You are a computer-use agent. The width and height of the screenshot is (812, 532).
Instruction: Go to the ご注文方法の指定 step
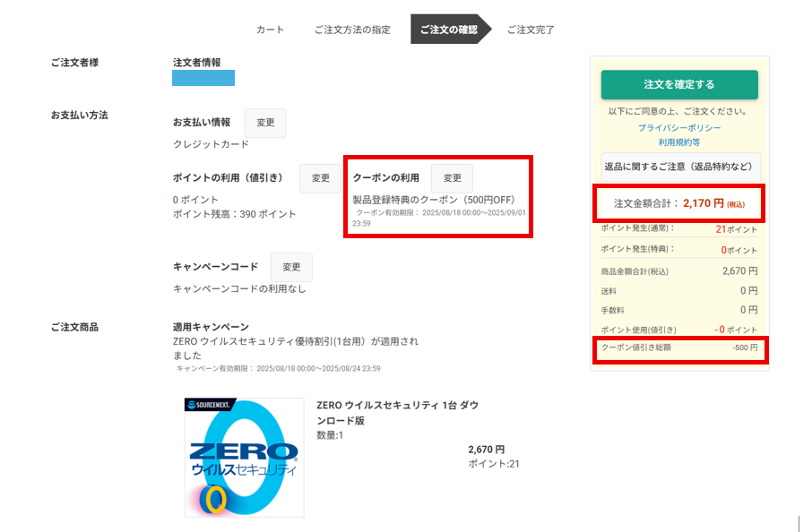352,30
